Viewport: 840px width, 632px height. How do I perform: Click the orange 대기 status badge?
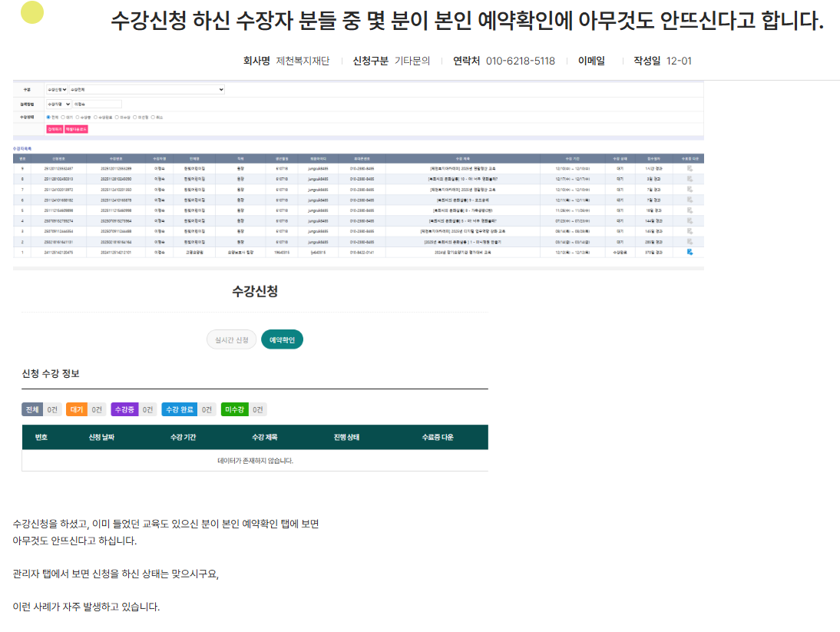pyautogui.click(x=77, y=410)
